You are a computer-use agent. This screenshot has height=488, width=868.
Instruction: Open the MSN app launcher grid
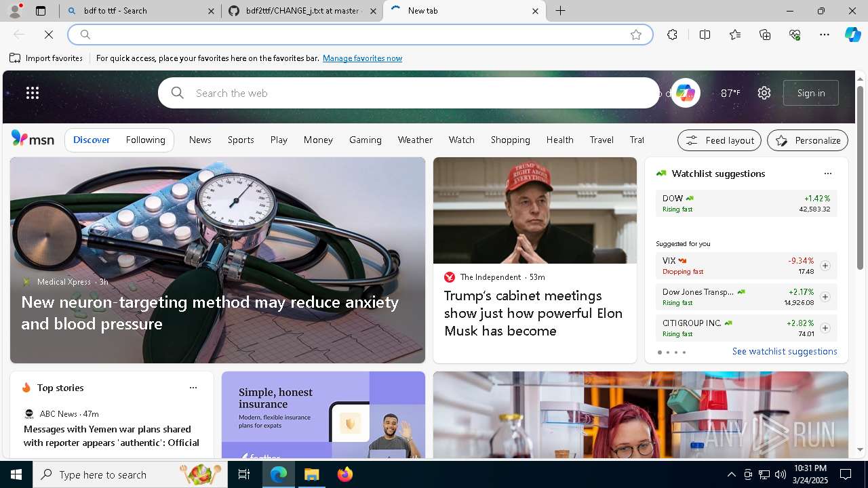pos(33,93)
